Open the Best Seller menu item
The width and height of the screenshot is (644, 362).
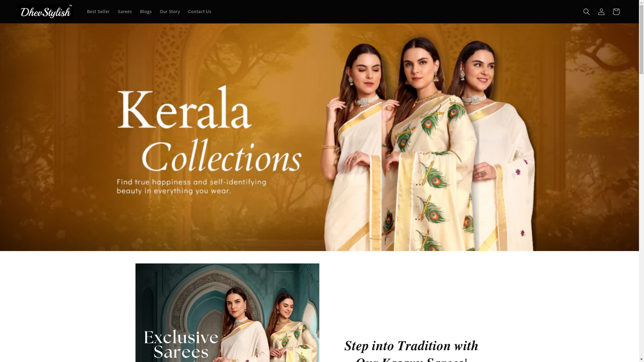tap(98, 11)
